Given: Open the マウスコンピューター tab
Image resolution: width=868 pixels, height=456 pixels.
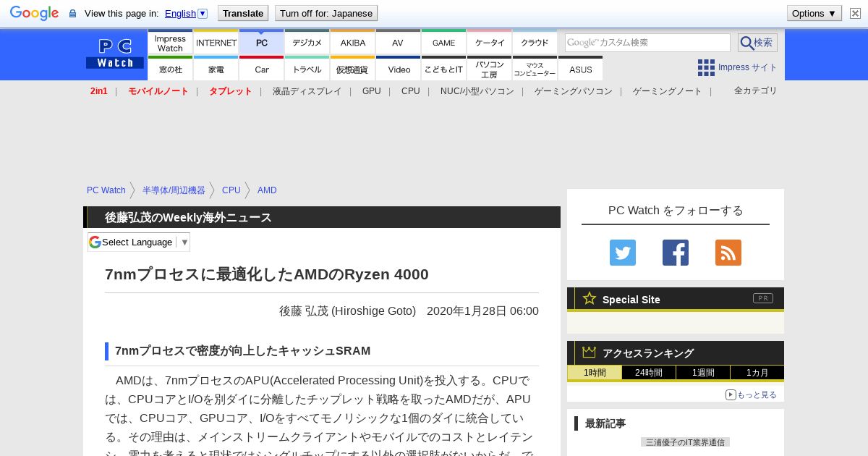Looking at the screenshot, I should (x=535, y=68).
